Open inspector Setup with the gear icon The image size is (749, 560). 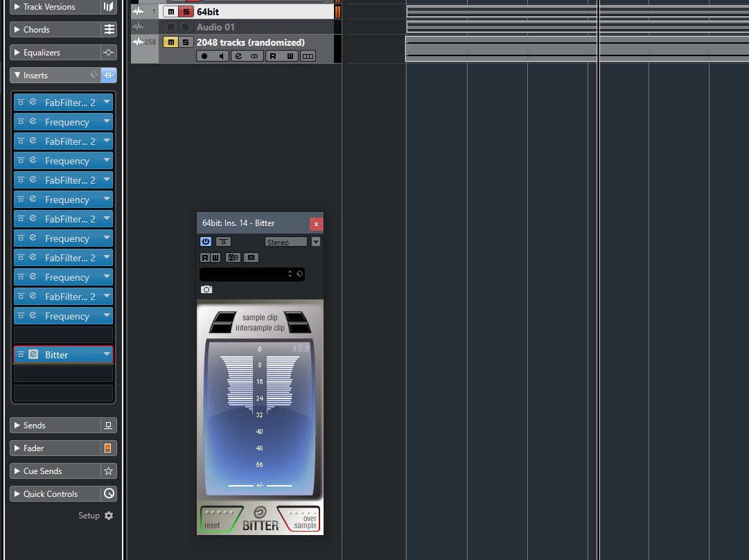[109, 516]
